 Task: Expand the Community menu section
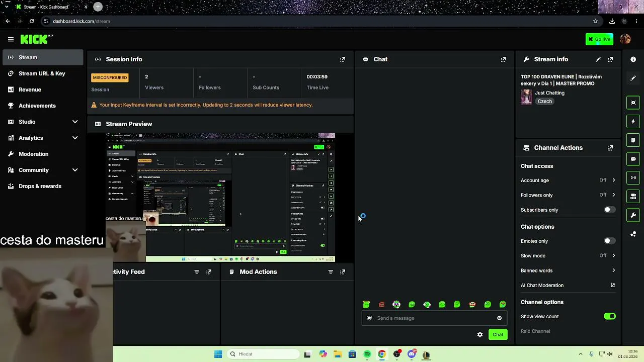tap(43, 170)
